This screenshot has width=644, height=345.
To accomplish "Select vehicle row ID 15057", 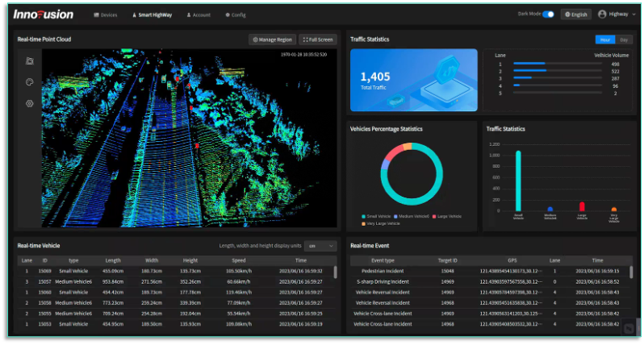I will pyautogui.click(x=176, y=282).
